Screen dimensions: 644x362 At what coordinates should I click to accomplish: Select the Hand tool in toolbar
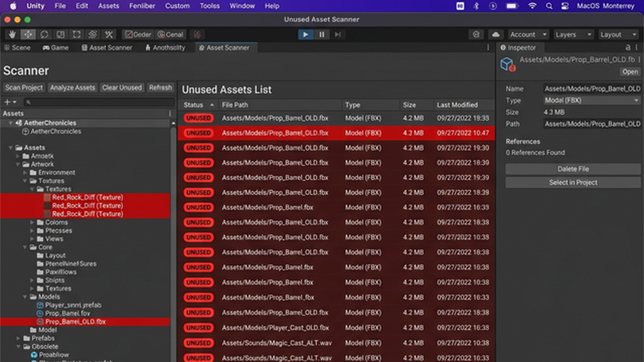pyautogui.click(x=13, y=35)
